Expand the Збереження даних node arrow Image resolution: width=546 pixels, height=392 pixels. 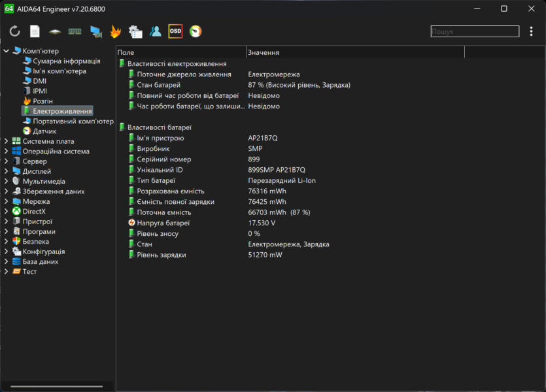click(x=6, y=191)
